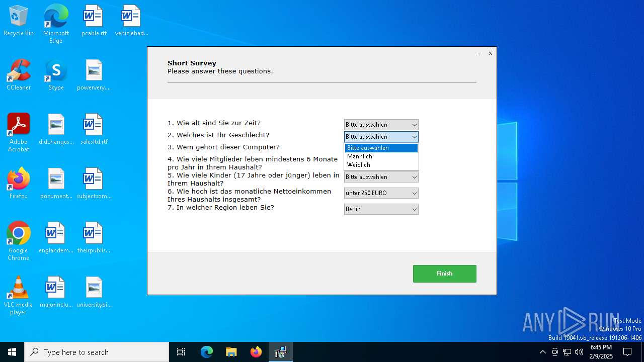Open Google Chrome desktop shortcut

click(x=19, y=241)
